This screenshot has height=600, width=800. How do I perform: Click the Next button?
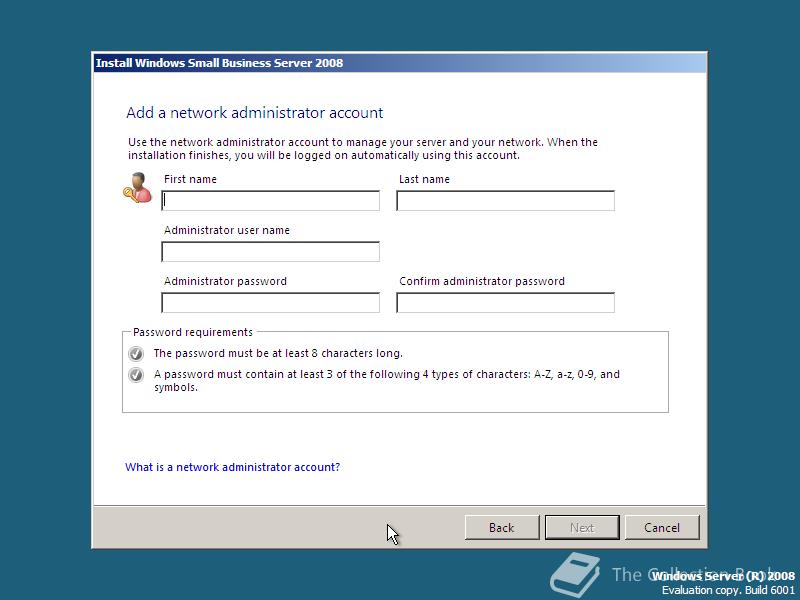click(582, 528)
